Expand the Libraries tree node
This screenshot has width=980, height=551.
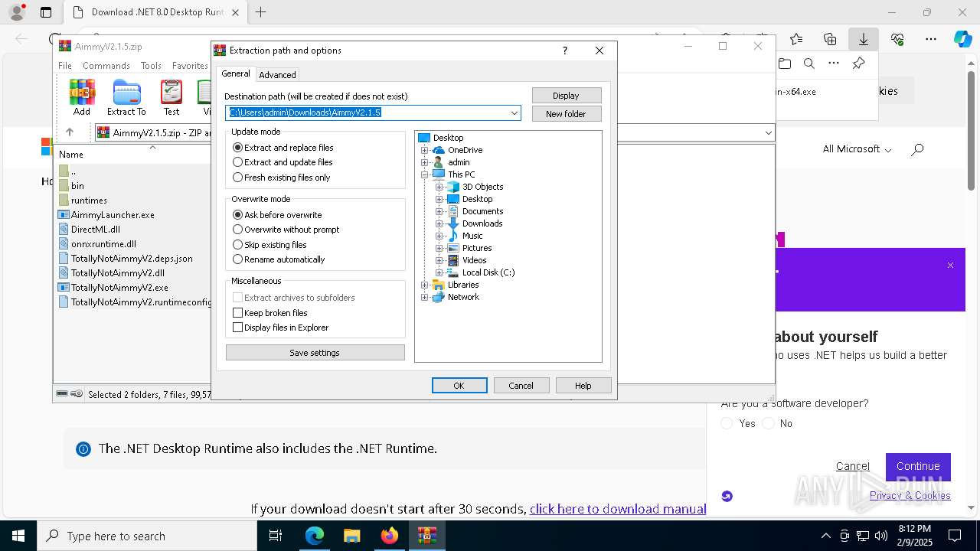pos(424,285)
